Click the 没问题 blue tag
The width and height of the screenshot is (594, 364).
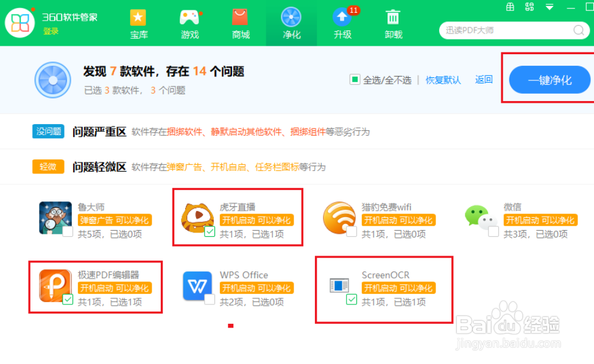(x=48, y=131)
